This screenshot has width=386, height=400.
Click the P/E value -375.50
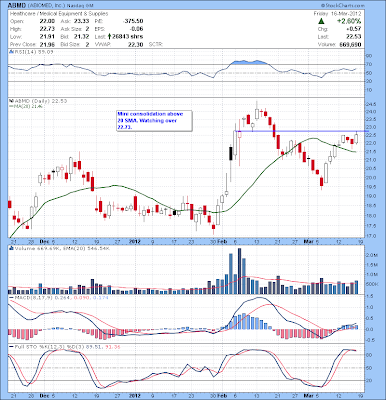[x=132, y=21]
